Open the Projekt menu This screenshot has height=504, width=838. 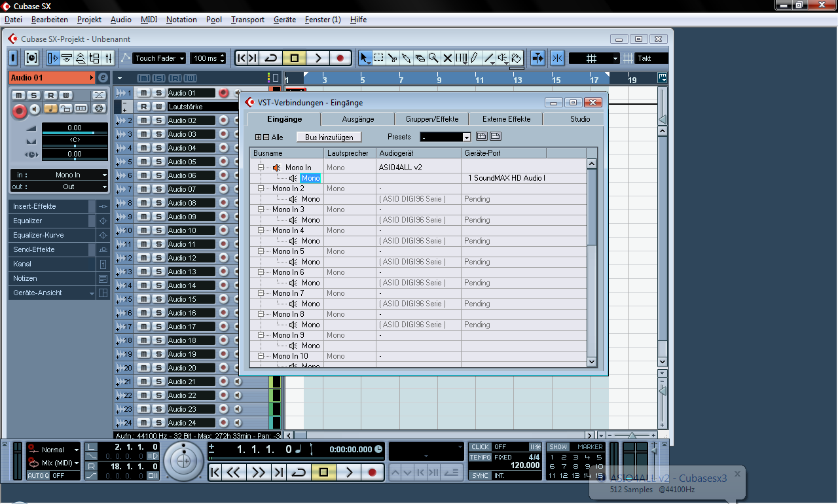click(89, 20)
